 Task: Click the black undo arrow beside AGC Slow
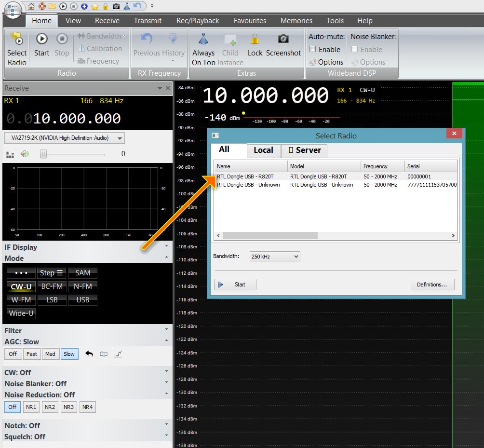pyautogui.click(x=89, y=354)
